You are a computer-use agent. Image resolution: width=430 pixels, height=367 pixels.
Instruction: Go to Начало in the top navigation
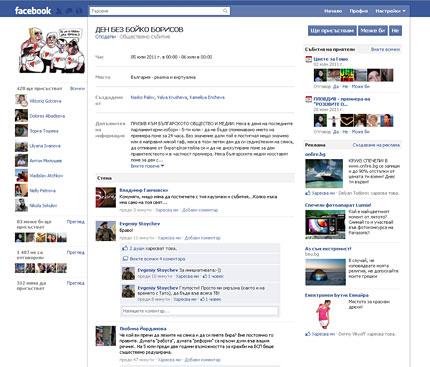333,11
